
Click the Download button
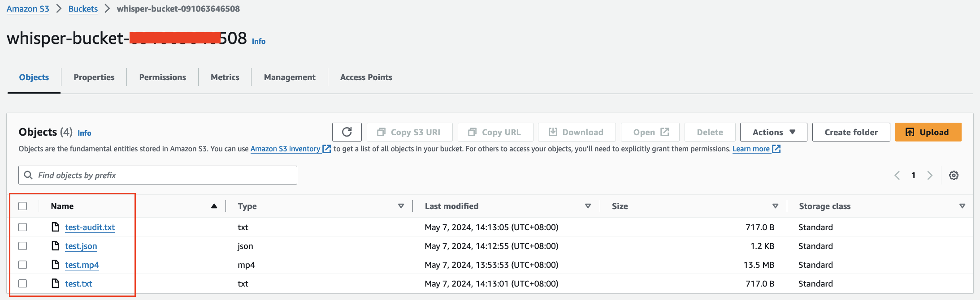[577, 132]
